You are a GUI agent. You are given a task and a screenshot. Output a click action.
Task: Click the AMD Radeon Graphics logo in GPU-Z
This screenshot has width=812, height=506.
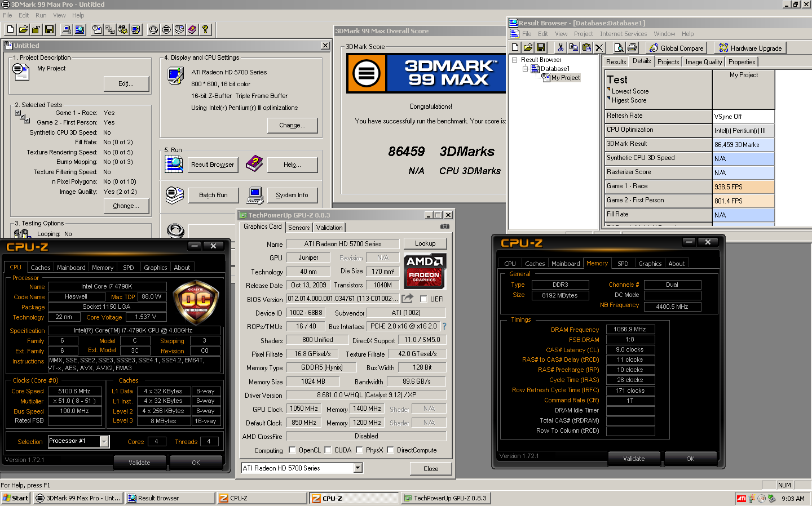pyautogui.click(x=425, y=271)
